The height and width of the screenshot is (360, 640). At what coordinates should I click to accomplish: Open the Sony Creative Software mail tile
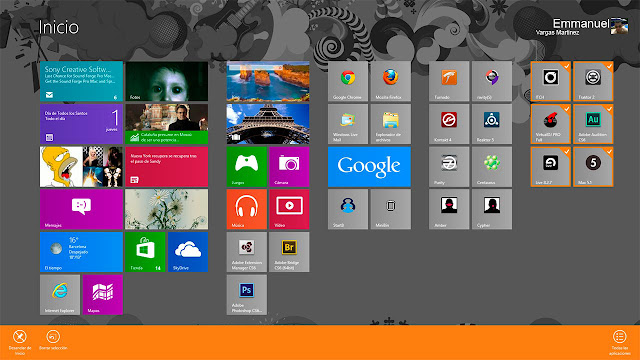[x=81, y=81]
